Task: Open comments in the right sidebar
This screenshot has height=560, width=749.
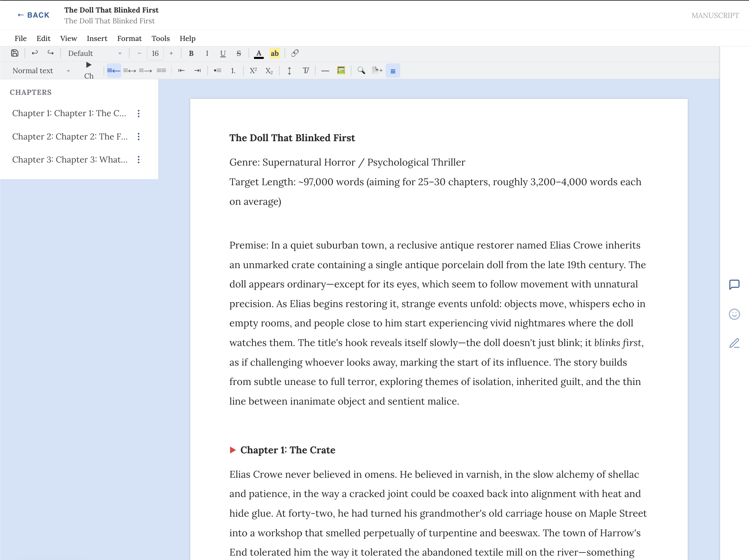Action: coord(734,284)
